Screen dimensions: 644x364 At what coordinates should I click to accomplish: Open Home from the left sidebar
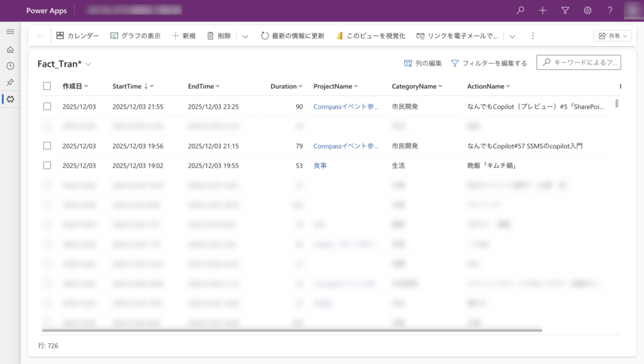click(10, 50)
